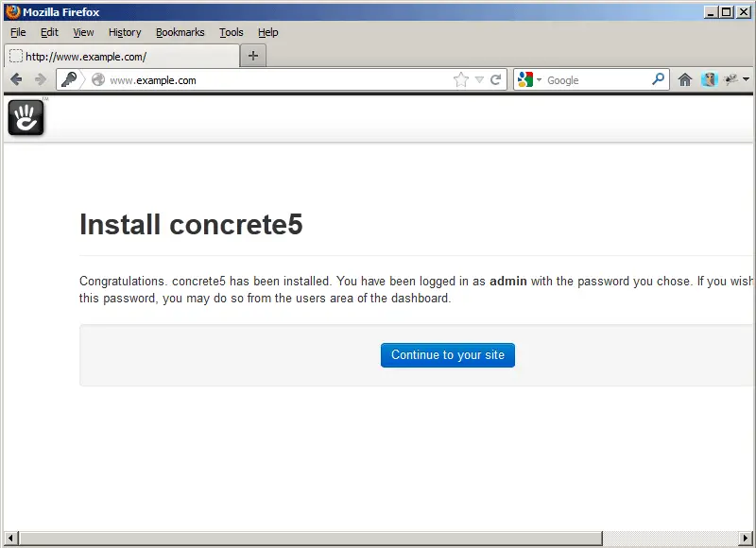Maximize the Firefox window

click(x=726, y=12)
